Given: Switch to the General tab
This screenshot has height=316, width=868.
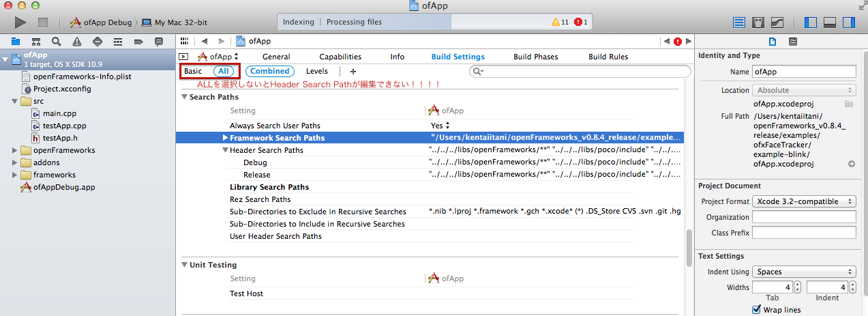Looking at the screenshot, I should click(x=276, y=57).
